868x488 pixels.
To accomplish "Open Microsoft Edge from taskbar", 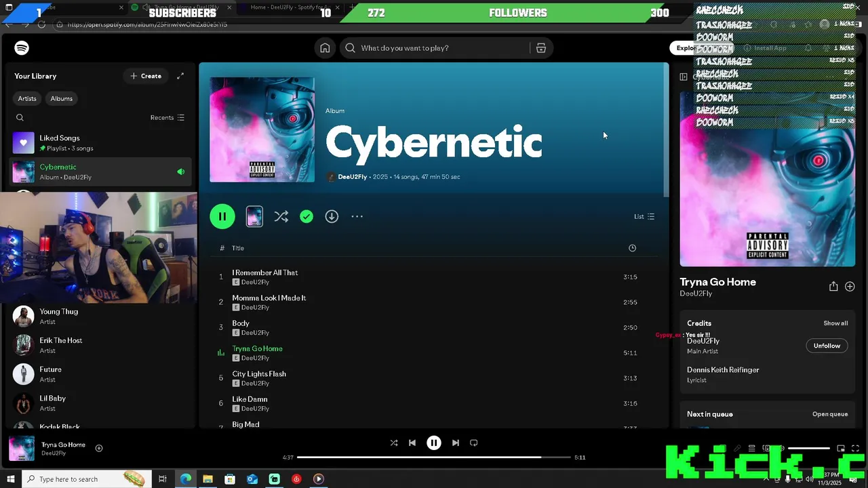I will (x=185, y=479).
